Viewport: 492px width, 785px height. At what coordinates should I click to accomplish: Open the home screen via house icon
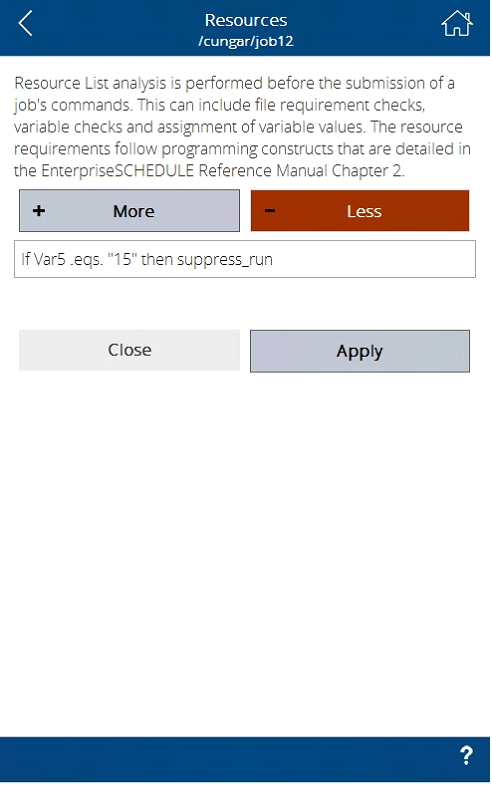pos(456,24)
